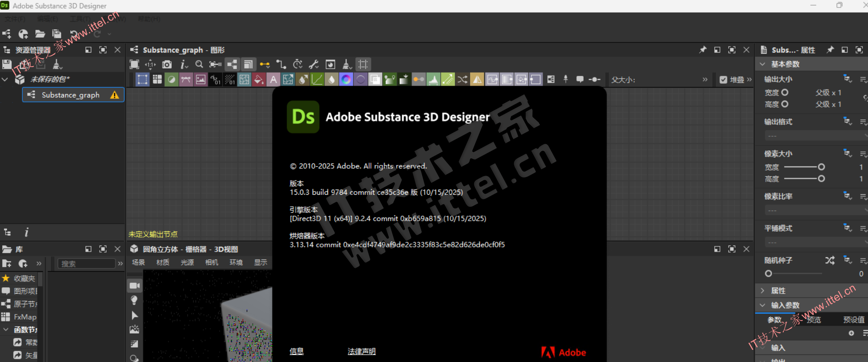
Task: Open the 相机 menu in 3D view
Action: pyautogui.click(x=212, y=263)
